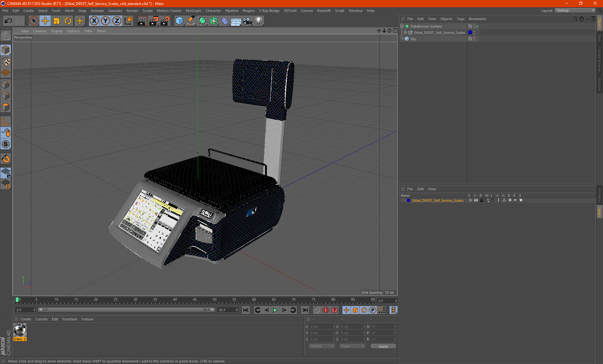Image resolution: width=603 pixels, height=364 pixels.
Task: Open the Scale mode dropdown
Action: 352,346
